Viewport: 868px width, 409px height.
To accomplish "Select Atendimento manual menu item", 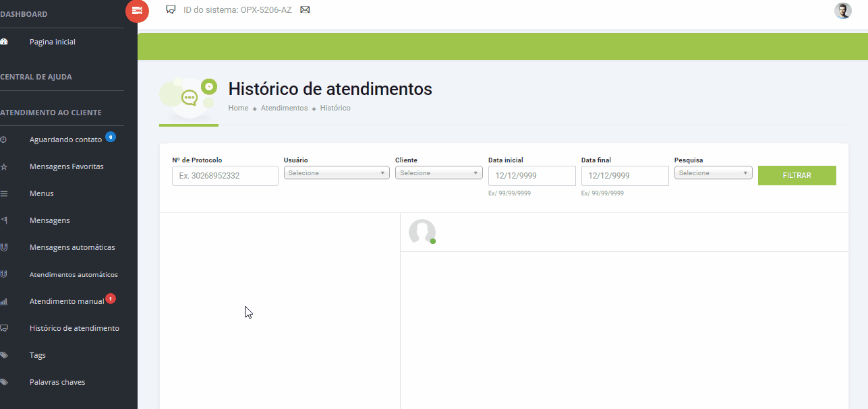I will (x=67, y=301).
